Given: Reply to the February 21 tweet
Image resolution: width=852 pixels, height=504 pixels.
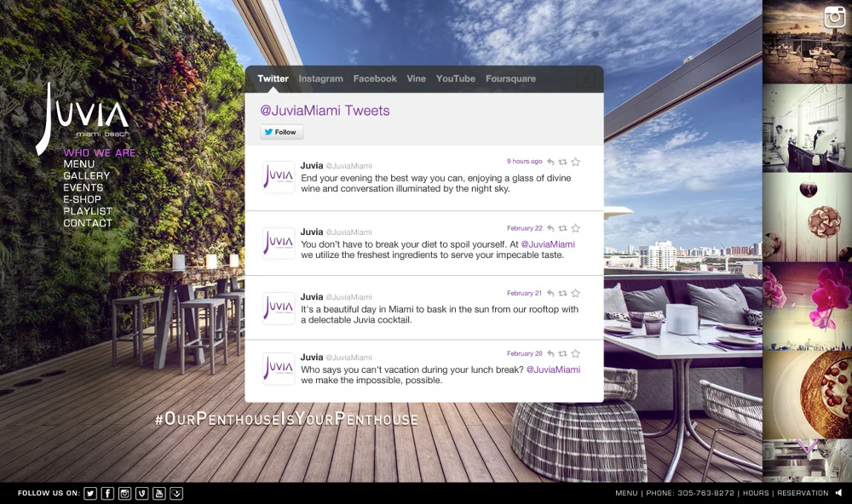Looking at the screenshot, I should click(x=550, y=293).
